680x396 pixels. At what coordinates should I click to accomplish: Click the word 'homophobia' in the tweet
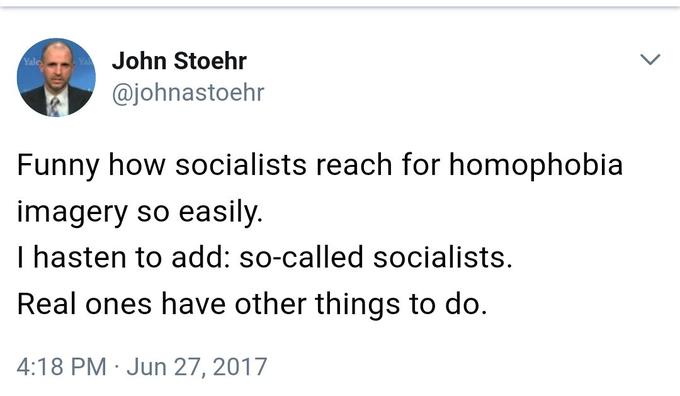[536, 165]
